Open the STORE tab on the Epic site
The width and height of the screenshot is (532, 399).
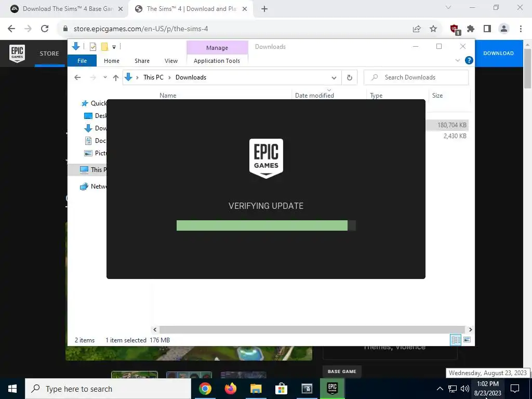click(49, 54)
